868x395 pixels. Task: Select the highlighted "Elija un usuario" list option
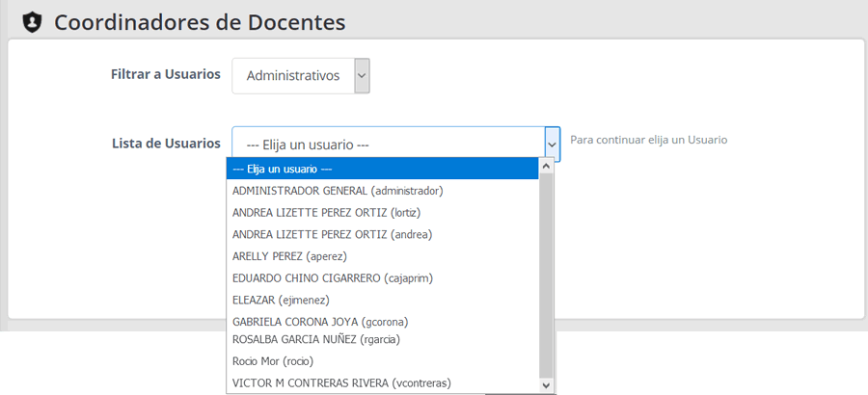[x=382, y=169]
